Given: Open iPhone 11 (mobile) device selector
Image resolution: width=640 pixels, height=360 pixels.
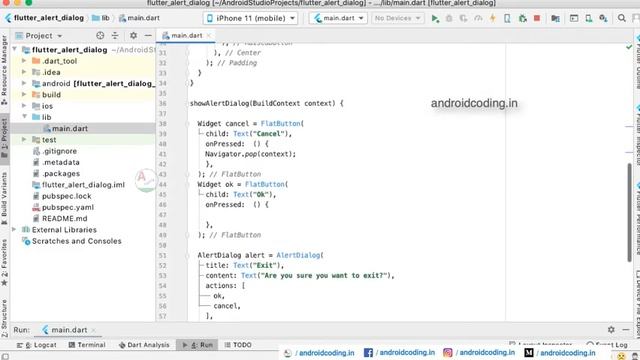Looking at the screenshot, I should (x=250, y=18).
